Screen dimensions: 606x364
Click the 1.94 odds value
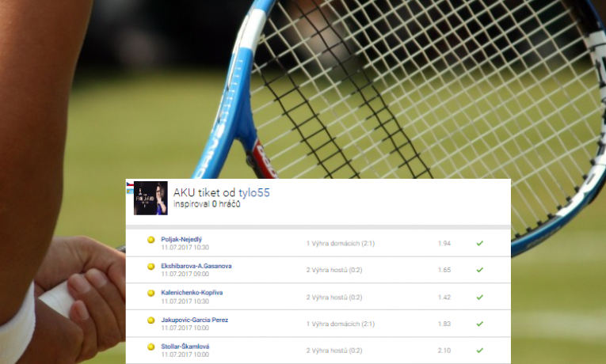tap(444, 243)
